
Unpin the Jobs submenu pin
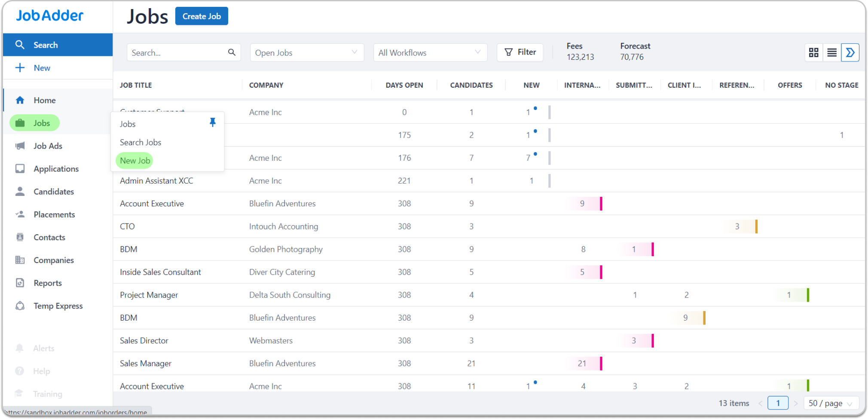coord(213,122)
